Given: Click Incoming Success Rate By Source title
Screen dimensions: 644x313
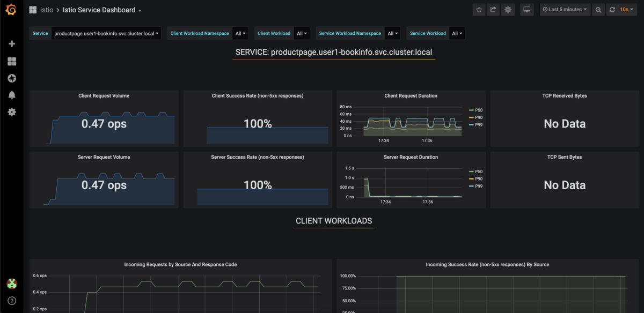Looking at the screenshot, I should [x=487, y=265].
